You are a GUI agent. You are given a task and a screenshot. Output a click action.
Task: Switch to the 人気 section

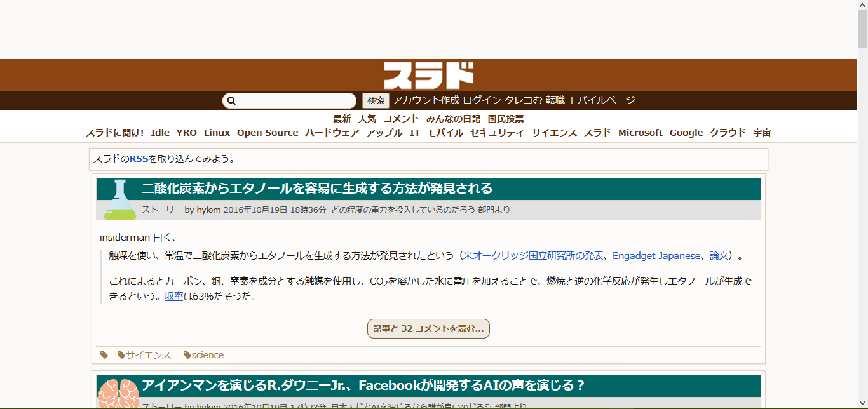coord(369,118)
